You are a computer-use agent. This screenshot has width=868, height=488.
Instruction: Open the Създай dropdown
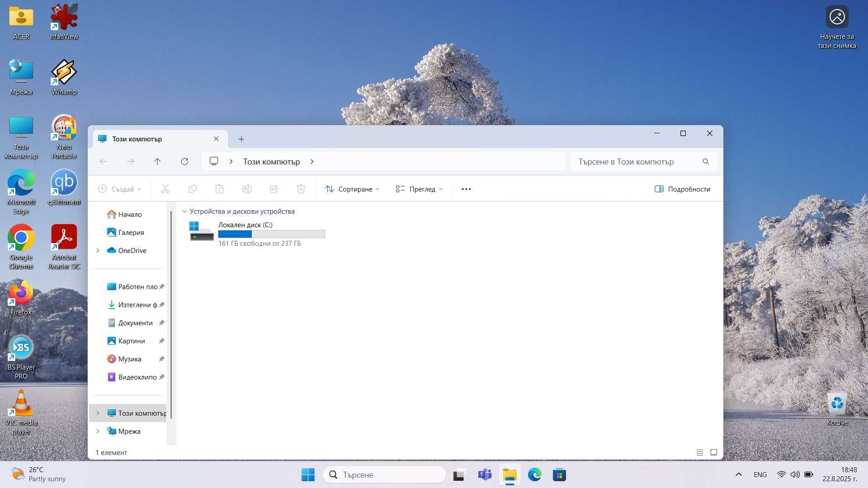pos(120,189)
